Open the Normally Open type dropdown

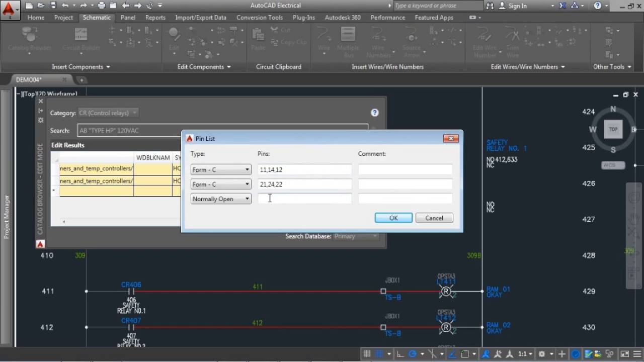click(x=220, y=199)
